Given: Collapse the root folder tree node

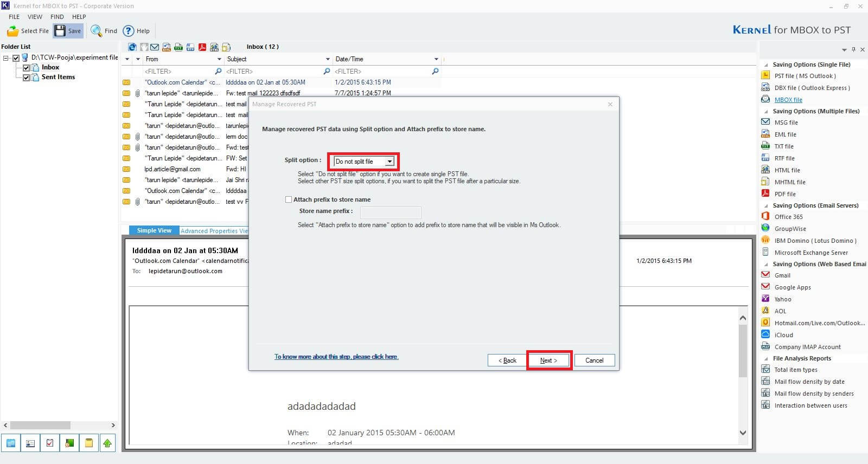Looking at the screenshot, I should pyautogui.click(x=6, y=58).
